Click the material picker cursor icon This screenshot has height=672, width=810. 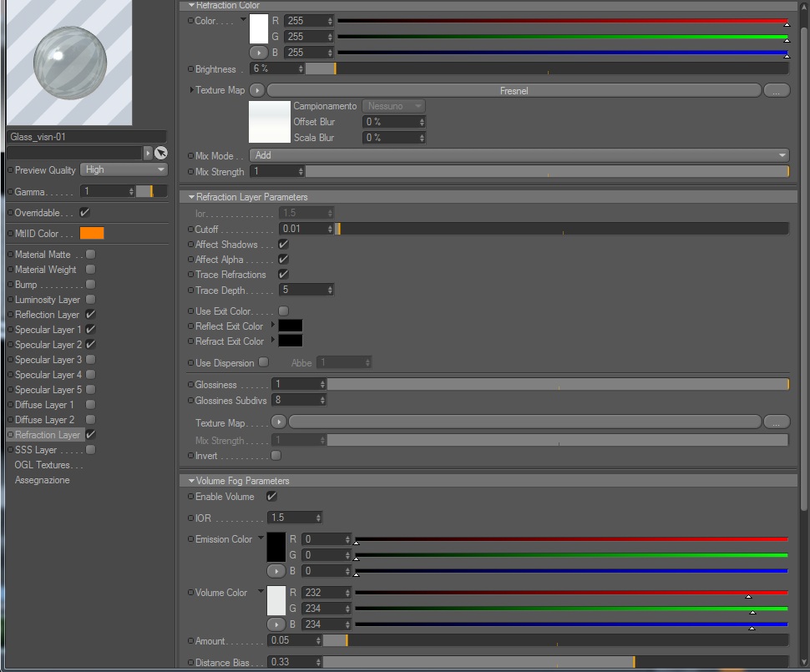pyautogui.click(x=161, y=153)
